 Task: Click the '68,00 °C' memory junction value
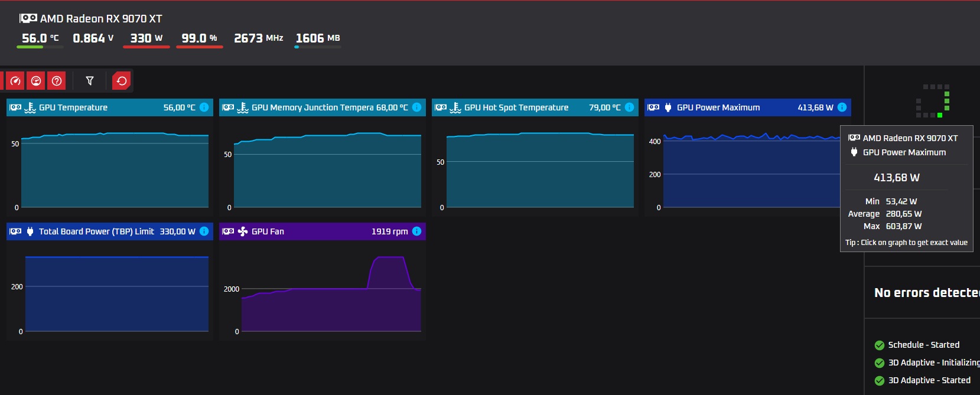(x=392, y=107)
